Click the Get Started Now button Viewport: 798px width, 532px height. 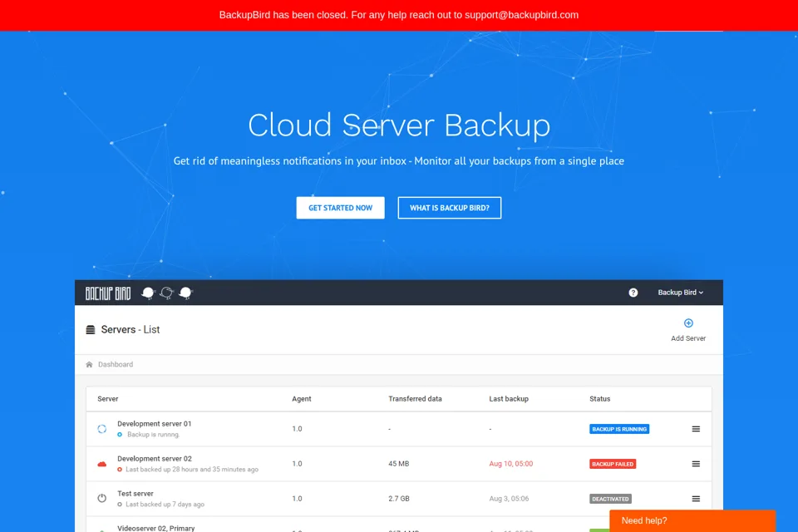[x=340, y=208]
